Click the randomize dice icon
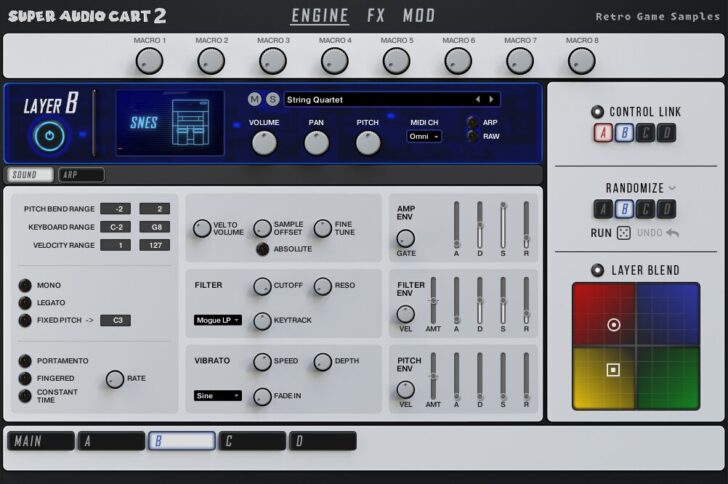 pyautogui.click(x=622, y=233)
